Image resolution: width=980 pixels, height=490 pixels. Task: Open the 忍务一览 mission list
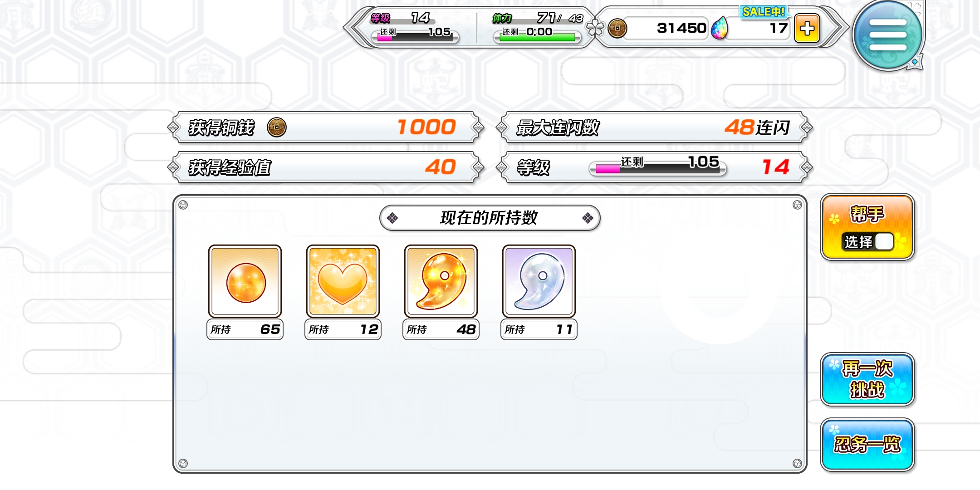click(x=867, y=444)
